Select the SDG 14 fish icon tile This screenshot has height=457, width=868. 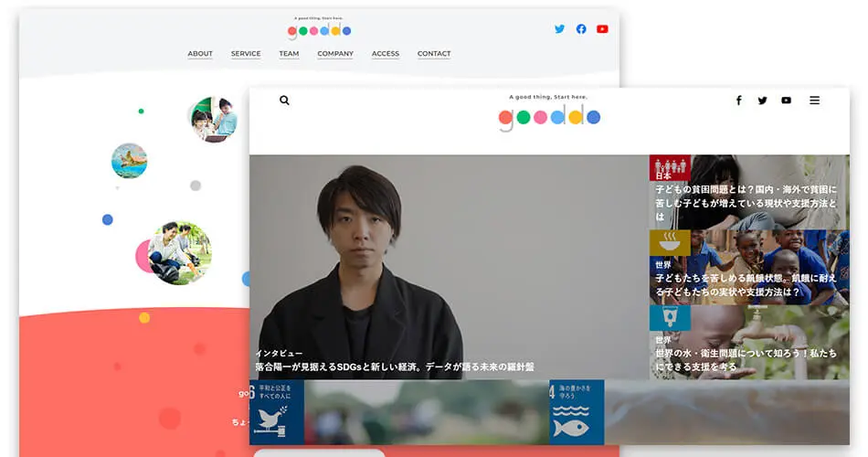click(x=577, y=412)
